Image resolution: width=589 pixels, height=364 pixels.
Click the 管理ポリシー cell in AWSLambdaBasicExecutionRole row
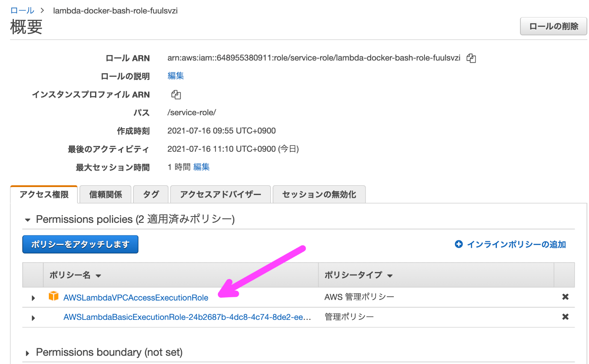pyautogui.click(x=349, y=317)
